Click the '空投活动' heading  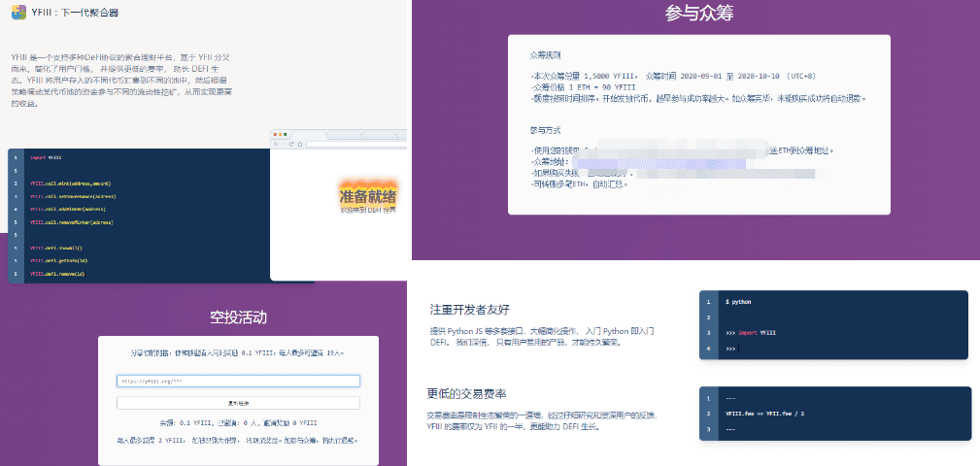238,317
